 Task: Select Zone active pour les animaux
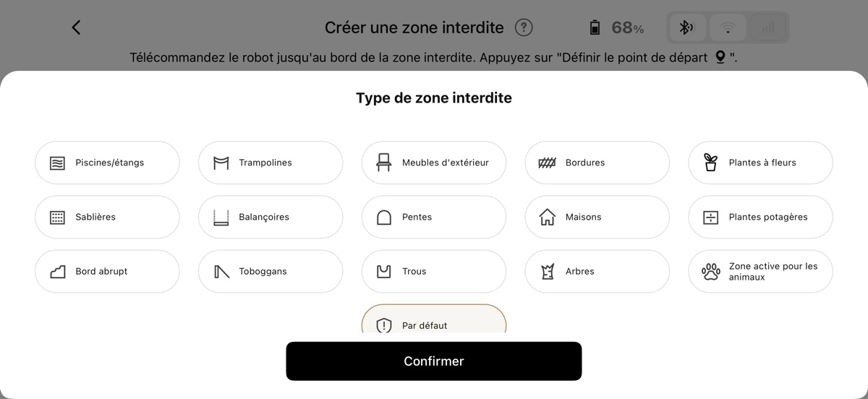[x=760, y=271]
